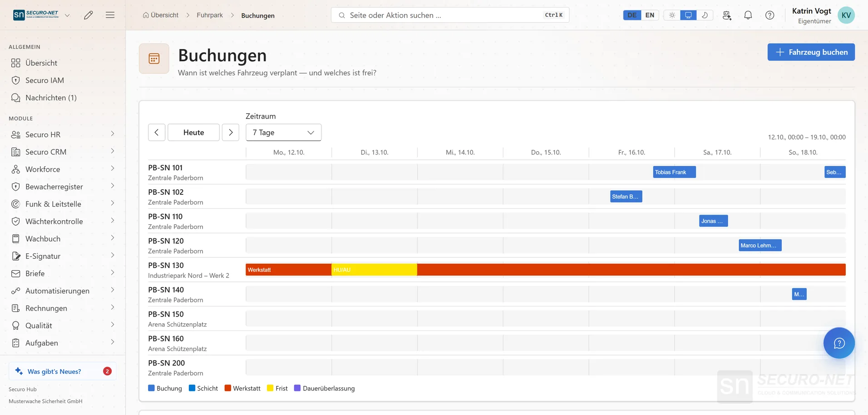The height and width of the screenshot is (415, 868).
Task: Open the notifications bell
Action: click(x=748, y=15)
